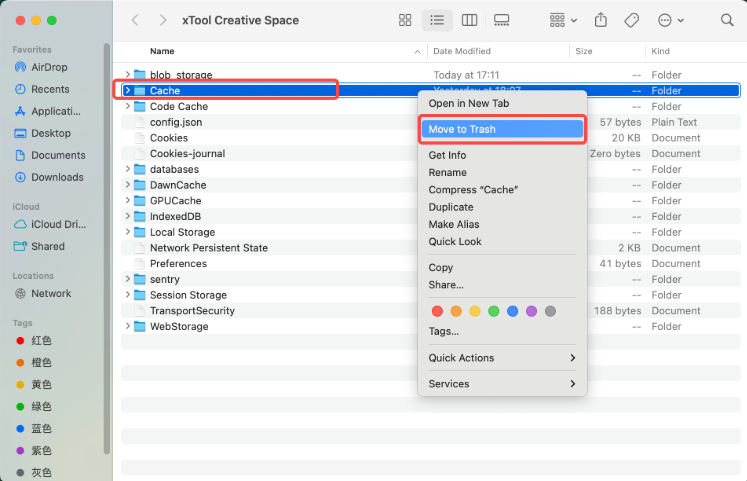Image resolution: width=747 pixels, height=481 pixels.
Task: Open the More actions ellipsis menu
Action: coord(670,20)
